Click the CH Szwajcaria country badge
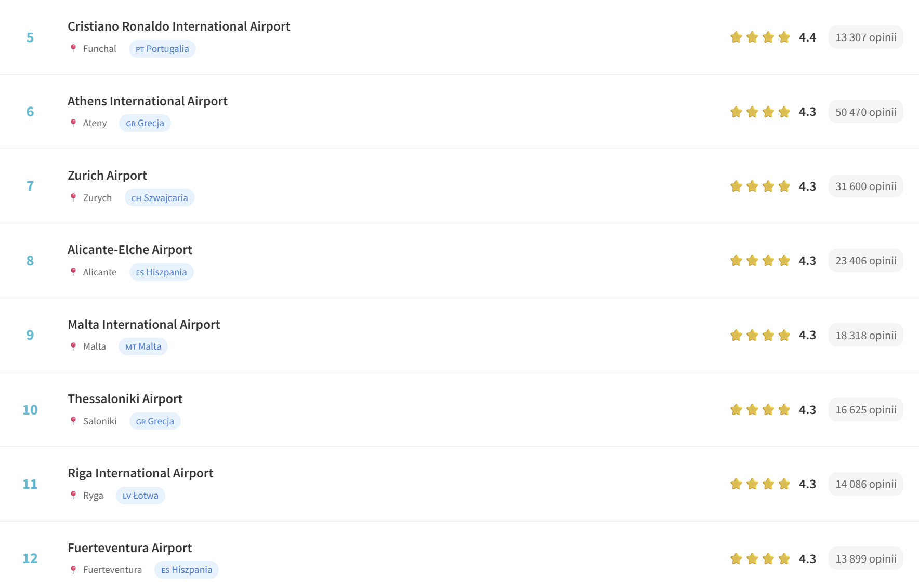Viewport: 919px width, 588px height. [x=160, y=197]
